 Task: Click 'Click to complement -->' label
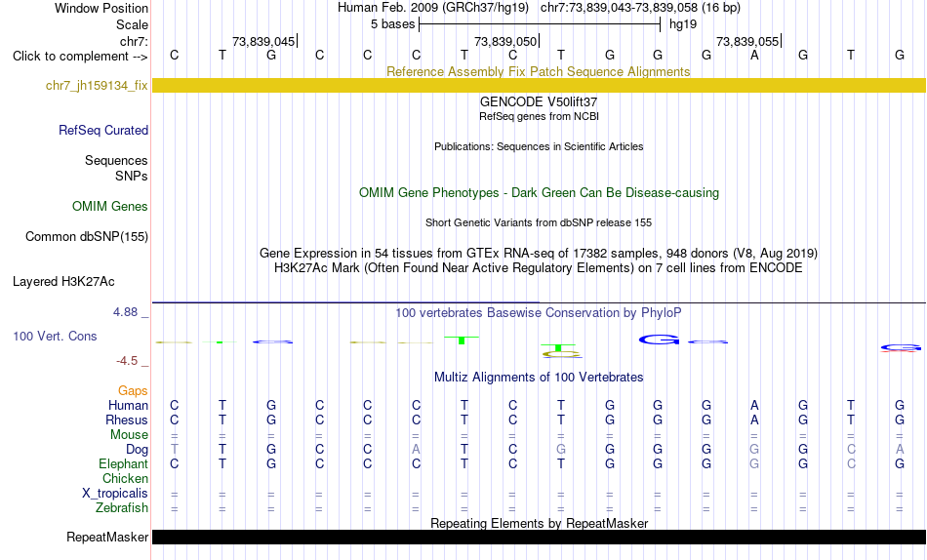coord(80,57)
